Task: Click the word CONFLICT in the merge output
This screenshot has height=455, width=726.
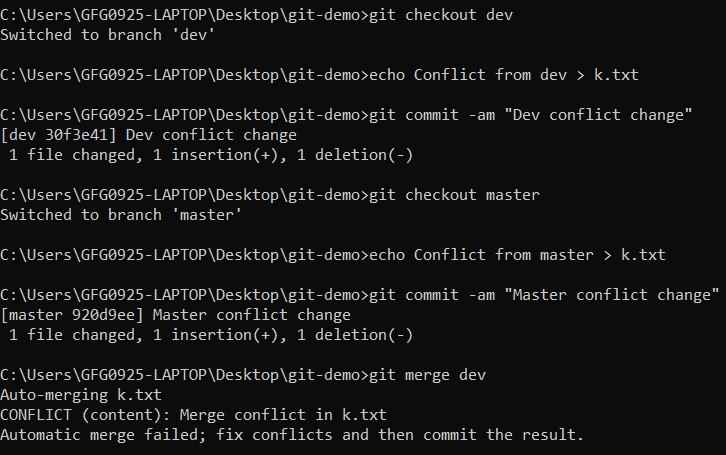Action: click(x=38, y=415)
